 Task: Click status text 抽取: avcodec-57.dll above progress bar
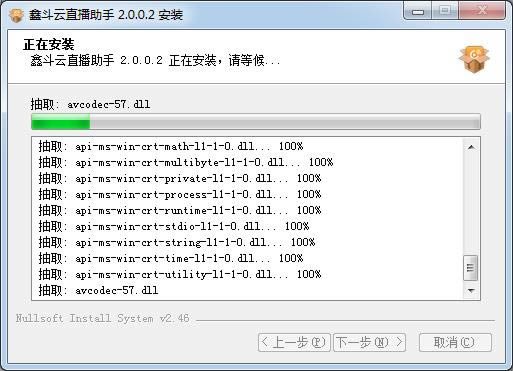[90, 104]
